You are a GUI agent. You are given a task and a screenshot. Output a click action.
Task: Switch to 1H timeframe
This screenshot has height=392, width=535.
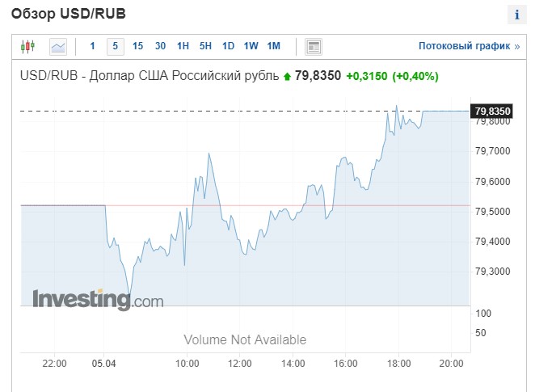coord(183,46)
